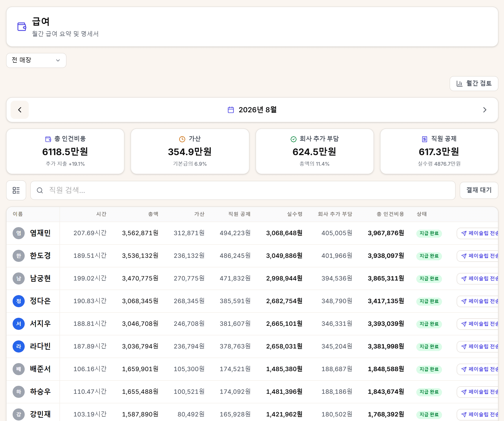Viewport: 504px width, 421px height.
Task: Click 실수령 4876.7만원 subtext
Action: click(x=439, y=164)
